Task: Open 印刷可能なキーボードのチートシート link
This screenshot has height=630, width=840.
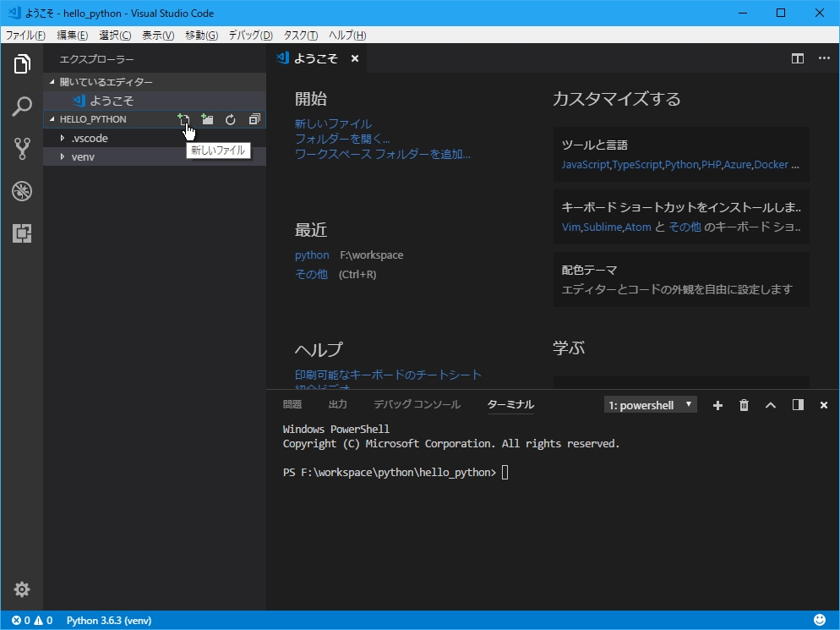Action: (388, 375)
